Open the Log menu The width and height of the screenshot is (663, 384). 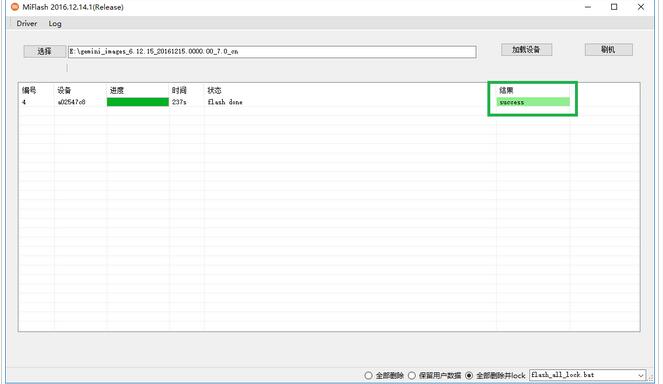point(55,24)
